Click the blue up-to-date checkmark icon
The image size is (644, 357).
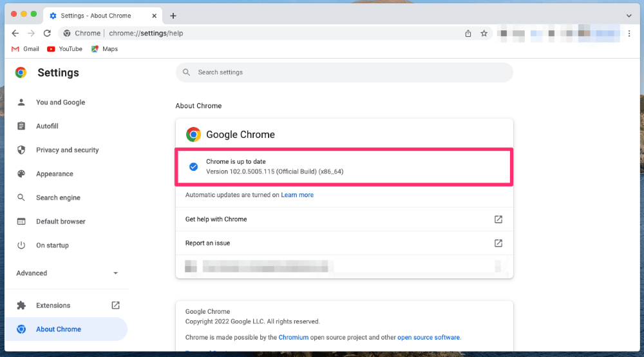point(193,167)
